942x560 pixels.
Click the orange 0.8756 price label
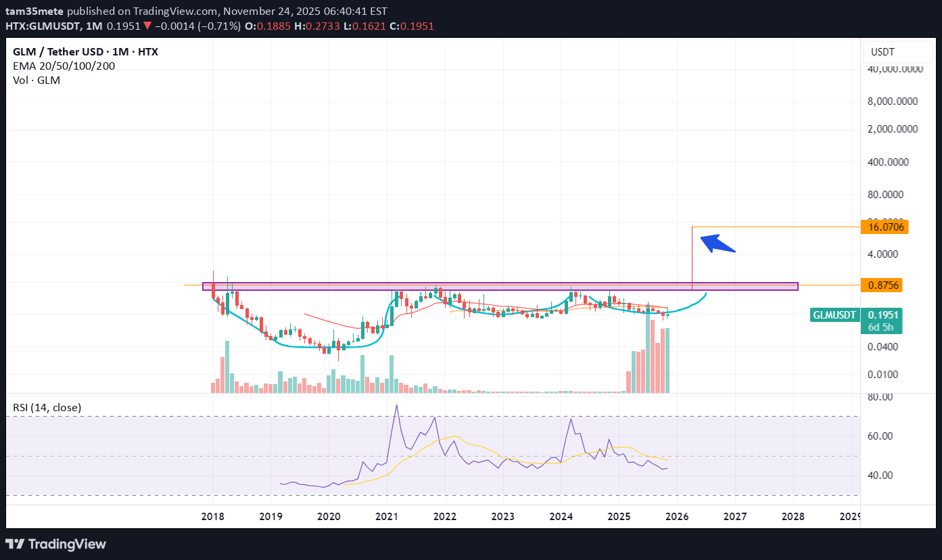[x=884, y=285]
